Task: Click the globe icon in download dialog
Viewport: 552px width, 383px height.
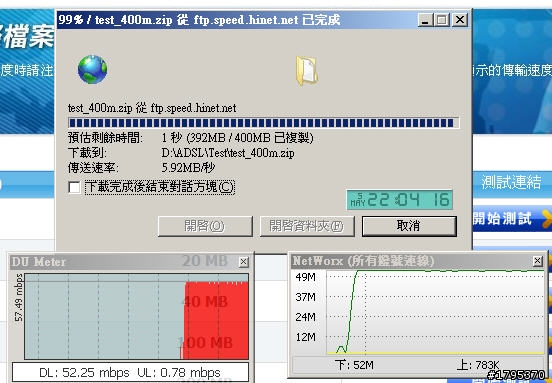Action: [93, 69]
